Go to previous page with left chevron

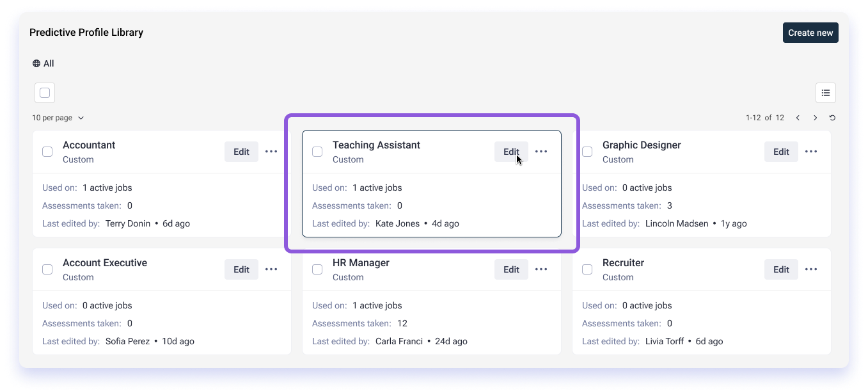coord(798,118)
